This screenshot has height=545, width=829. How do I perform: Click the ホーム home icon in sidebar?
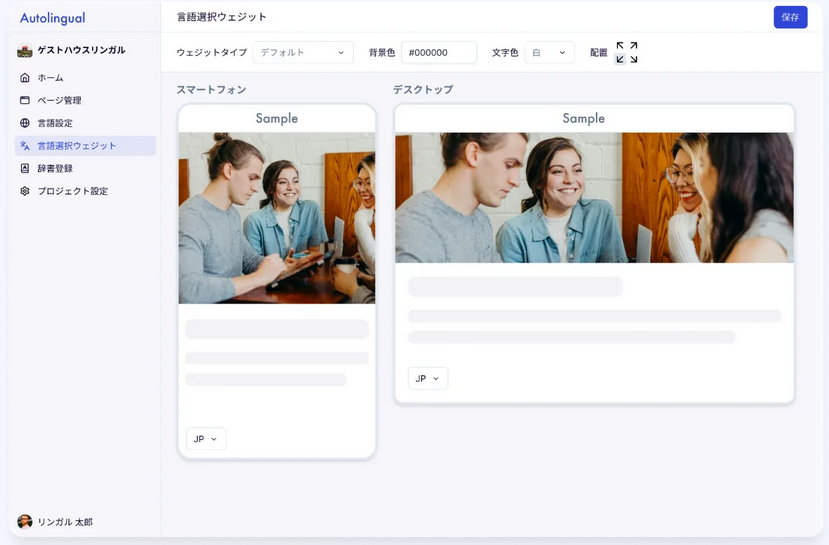pyautogui.click(x=25, y=78)
